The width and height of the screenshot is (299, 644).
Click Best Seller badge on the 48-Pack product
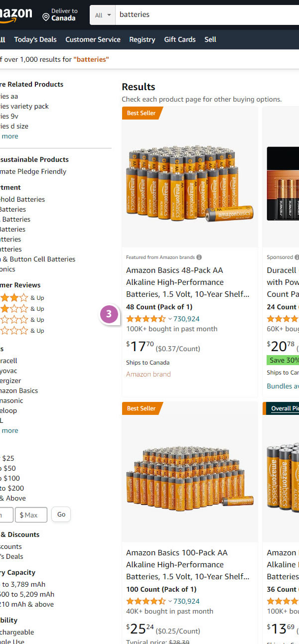(x=141, y=113)
